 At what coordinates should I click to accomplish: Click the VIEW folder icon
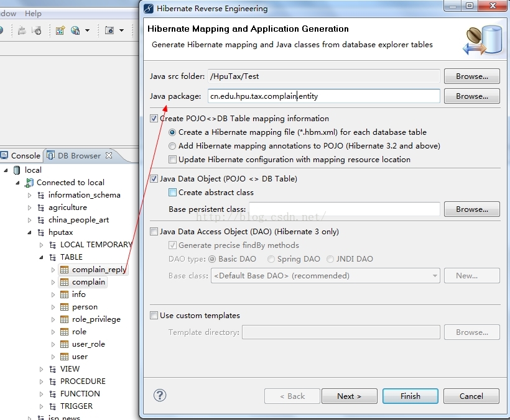(52, 369)
